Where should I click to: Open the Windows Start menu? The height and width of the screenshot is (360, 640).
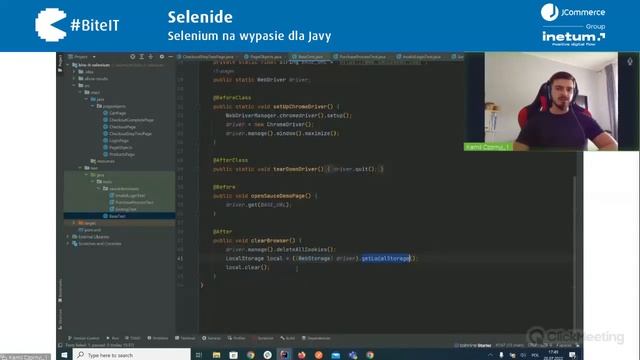[64, 355]
